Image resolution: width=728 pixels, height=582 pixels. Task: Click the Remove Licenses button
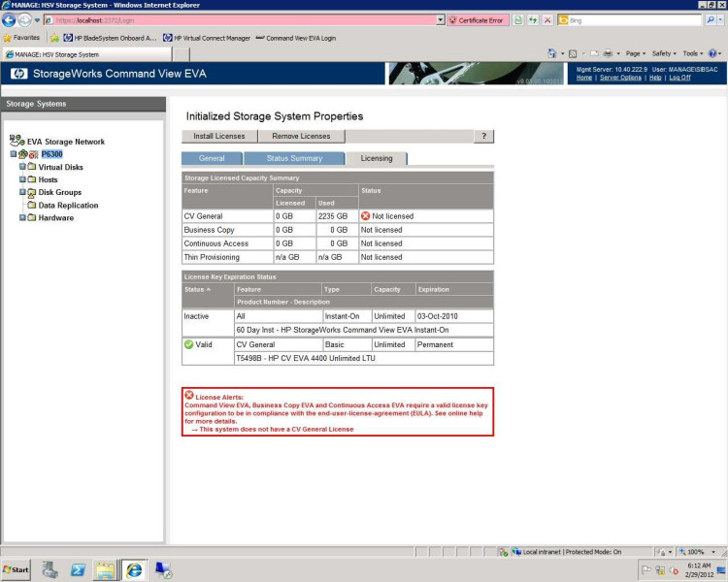[x=301, y=136]
